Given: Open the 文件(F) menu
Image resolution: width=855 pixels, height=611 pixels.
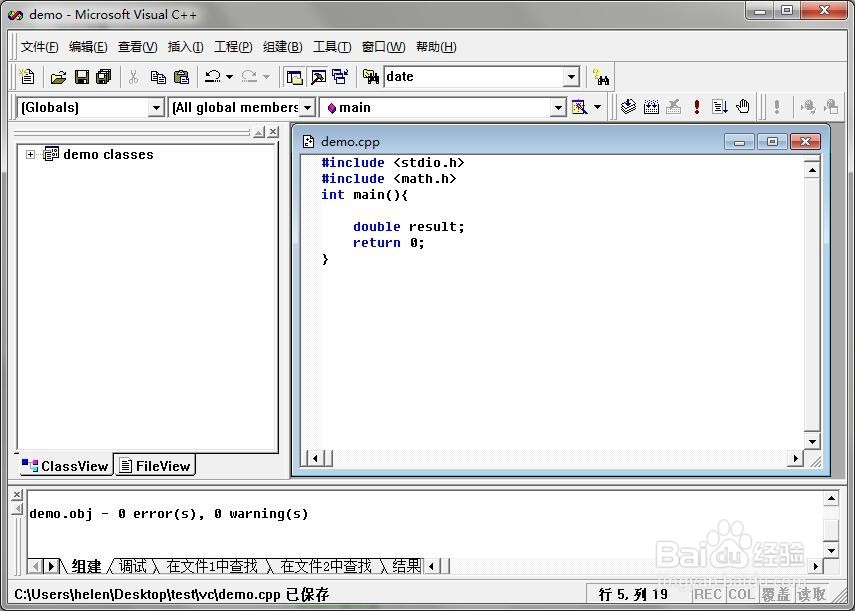Looking at the screenshot, I should pyautogui.click(x=39, y=47).
